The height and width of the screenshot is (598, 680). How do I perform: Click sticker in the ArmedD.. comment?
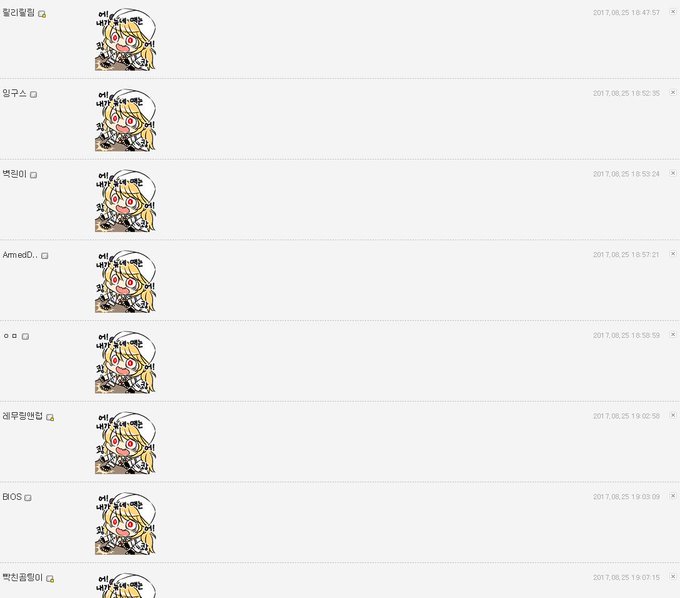pos(125,281)
